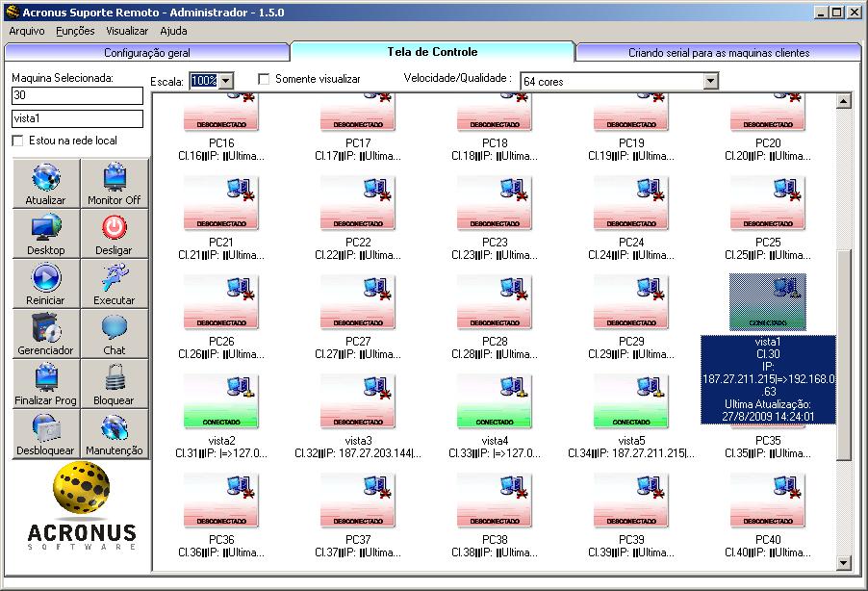Click the PC16 label text
Viewport: 868px width, 591px height.
coord(221,143)
